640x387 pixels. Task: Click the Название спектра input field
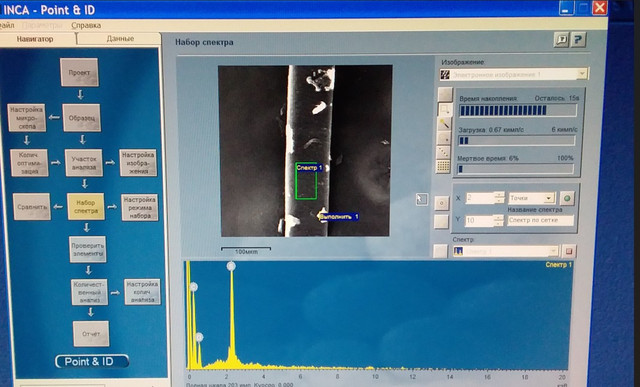(x=540, y=220)
